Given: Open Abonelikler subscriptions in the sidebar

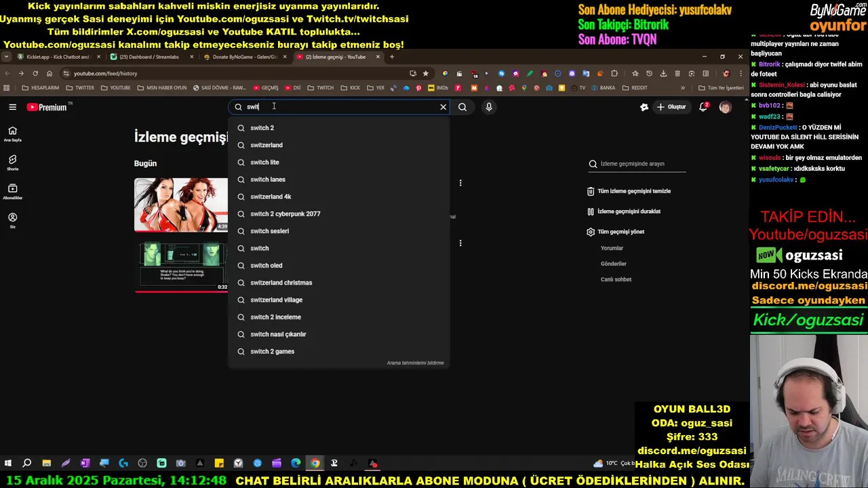Looking at the screenshot, I should 12,192.
